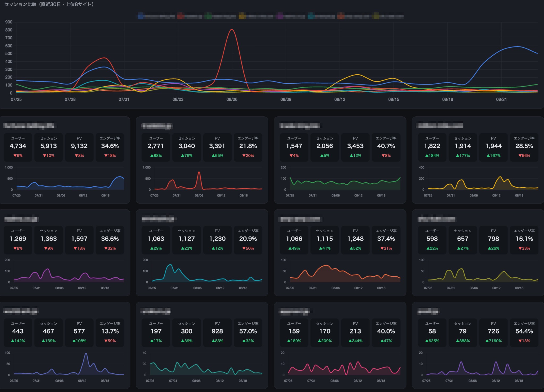Select the 9,132 PV value
The height and width of the screenshot is (392, 544).
point(79,146)
